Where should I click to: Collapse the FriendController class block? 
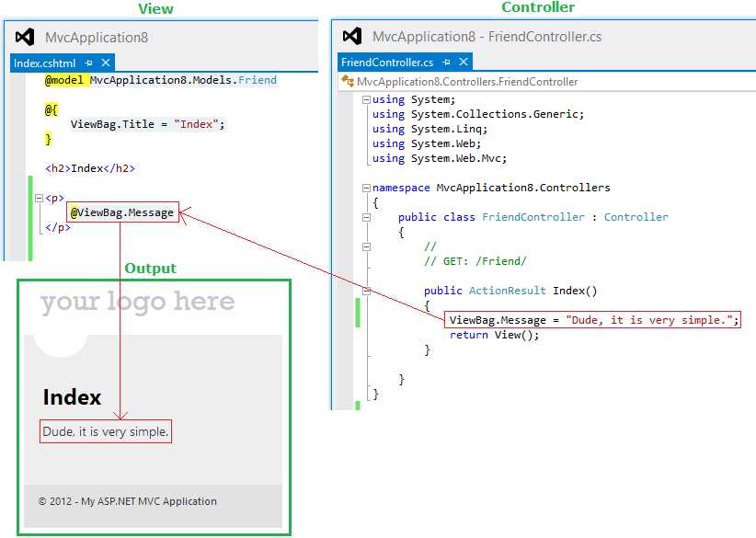tap(366, 217)
